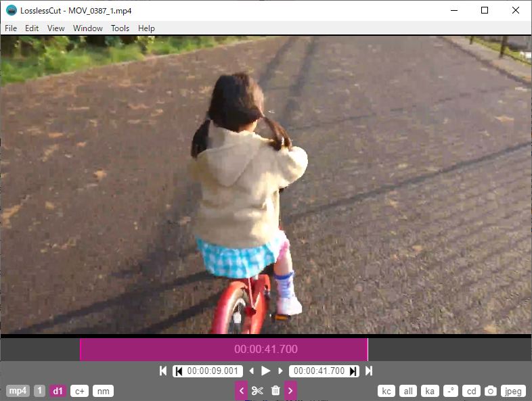Open the Tools menu

[120, 28]
